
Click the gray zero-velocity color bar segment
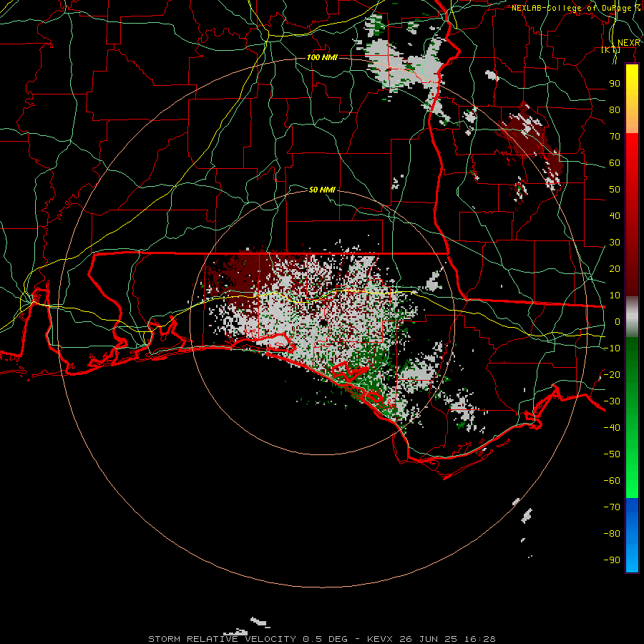point(632,317)
